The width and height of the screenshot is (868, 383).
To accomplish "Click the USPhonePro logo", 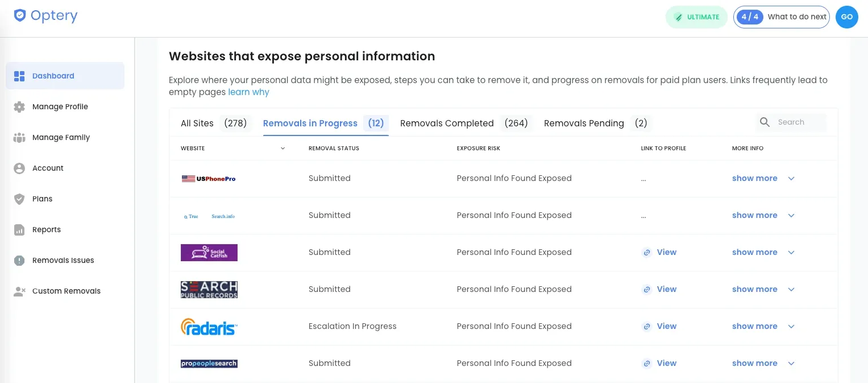I will click(x=209, y=179).
